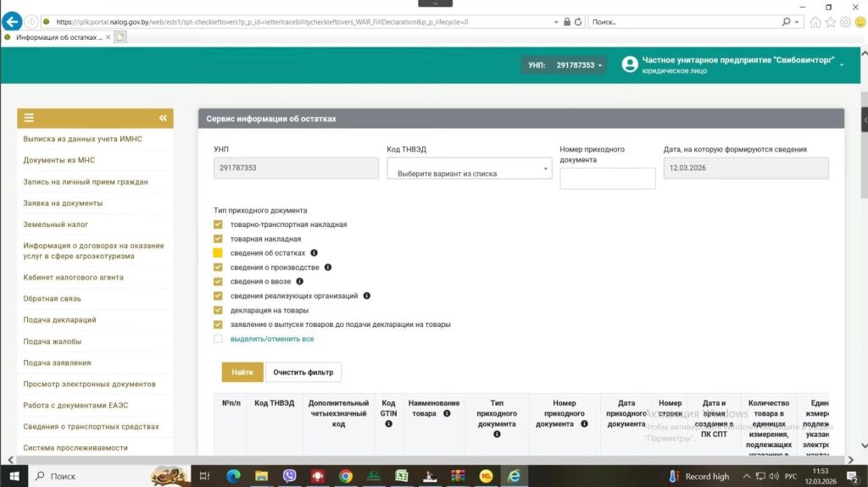Open Просмотр электронных документов link

(x=89, y=384)
